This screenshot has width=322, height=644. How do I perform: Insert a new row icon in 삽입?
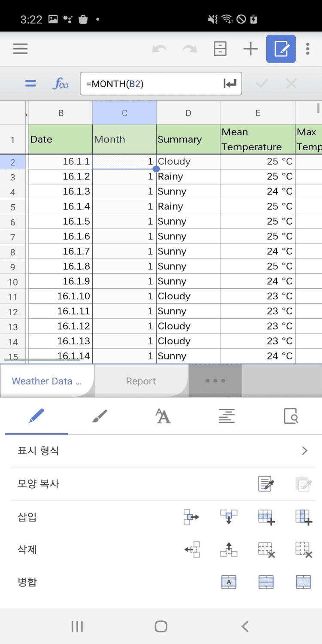[x=266, y=516]
